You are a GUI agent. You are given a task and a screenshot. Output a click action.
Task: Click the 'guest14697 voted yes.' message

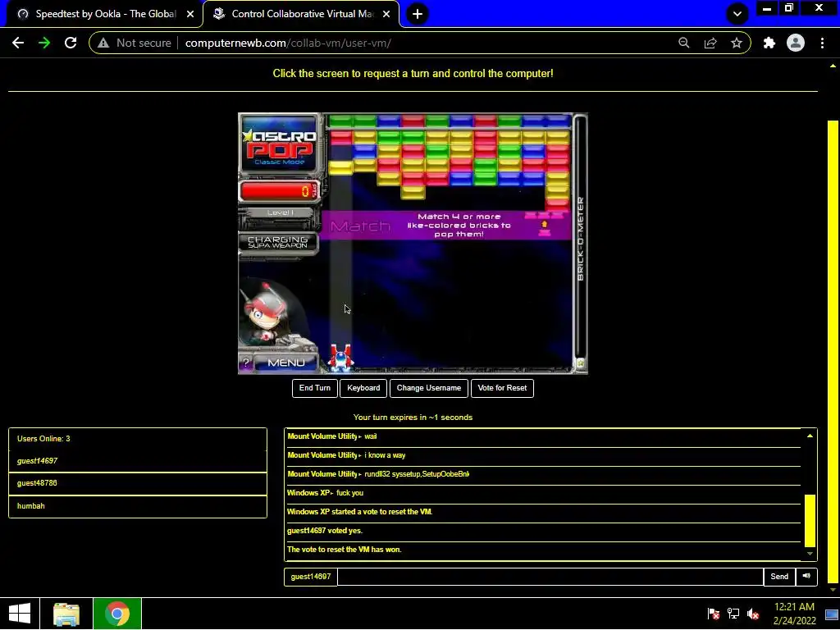click(x=325, y=531)
